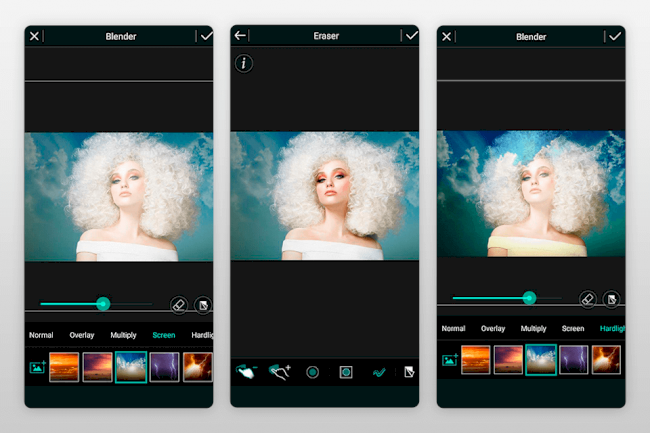Select Normal blend mode in right screen
Screen dimensions: 650x433
(453, 329)
